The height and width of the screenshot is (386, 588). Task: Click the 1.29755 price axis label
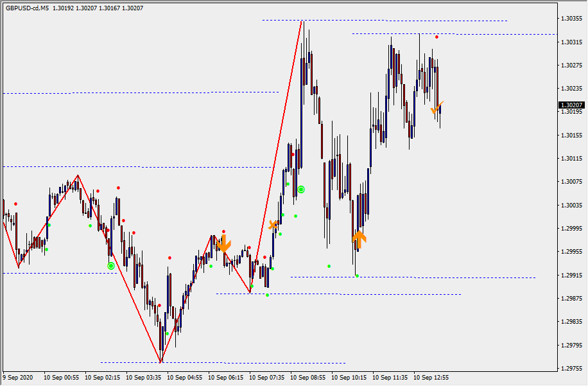pyautogui.click(x=571, y=369)
